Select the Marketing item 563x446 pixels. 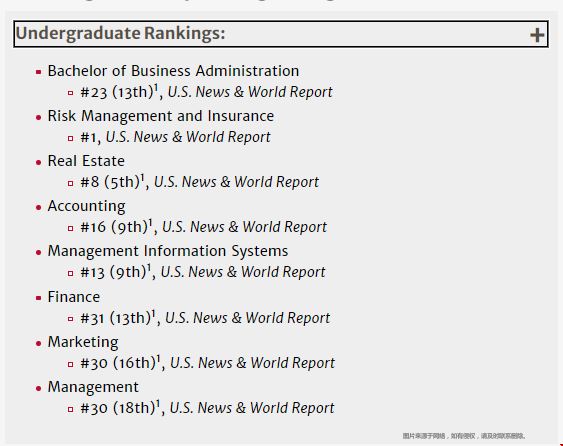(x=83, y=343)
